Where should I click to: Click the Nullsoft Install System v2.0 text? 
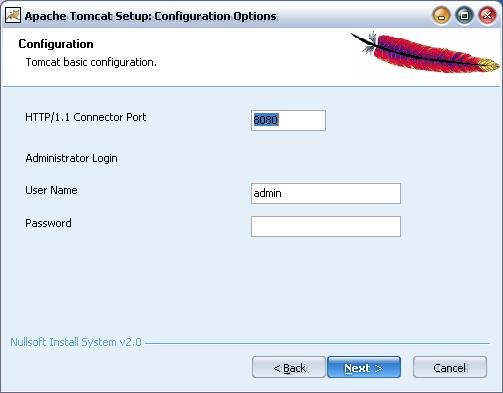coord(76,342)
